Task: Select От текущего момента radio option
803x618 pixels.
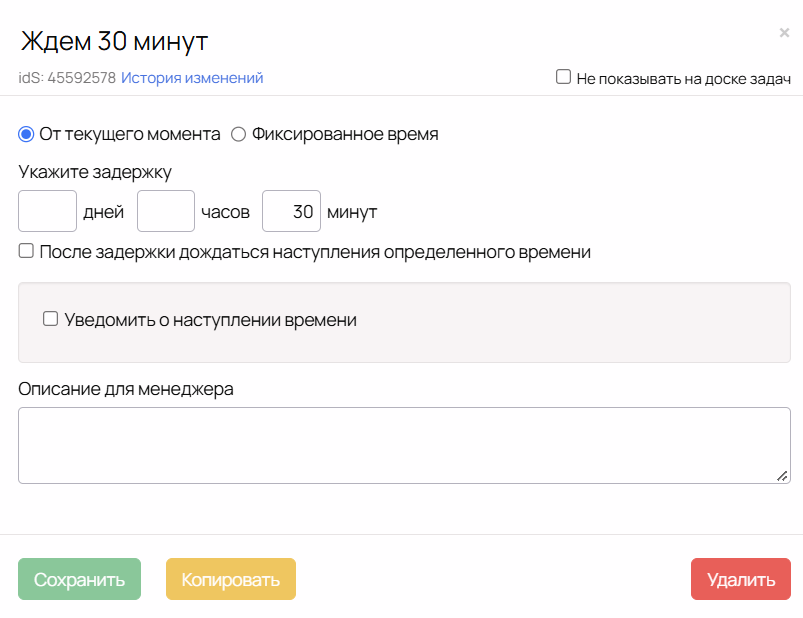Action: tap(26, 134)
